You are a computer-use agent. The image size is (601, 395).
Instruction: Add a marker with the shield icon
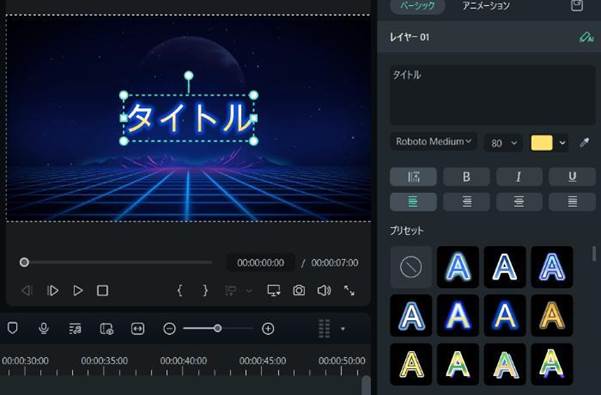tap(13, 328)
